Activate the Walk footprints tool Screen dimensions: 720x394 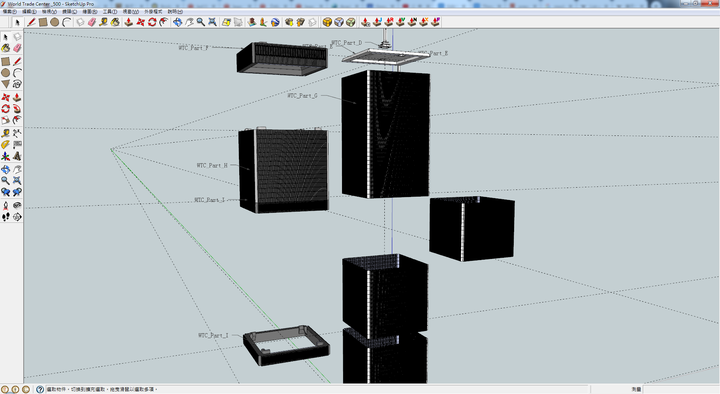[x=6, y=217]
